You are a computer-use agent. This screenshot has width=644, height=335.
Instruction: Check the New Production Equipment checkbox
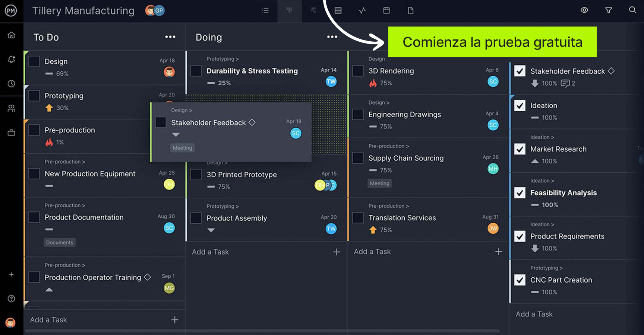[x=34, y=174]
